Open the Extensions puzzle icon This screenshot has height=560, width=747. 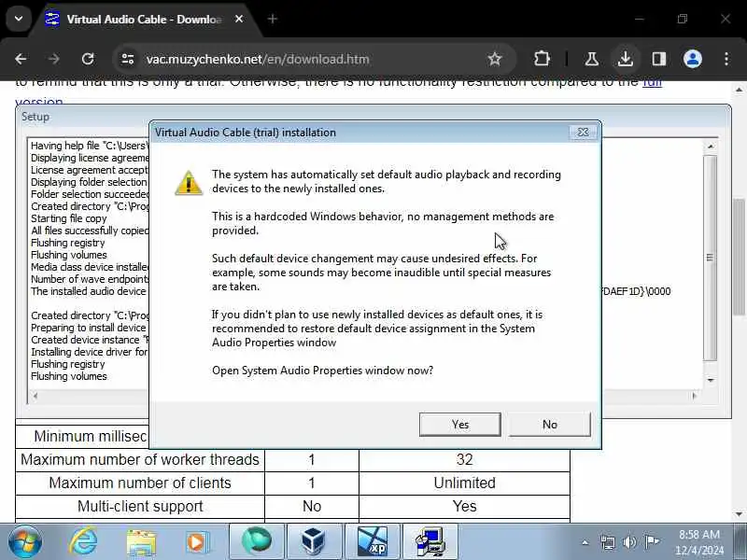(542, 59)
